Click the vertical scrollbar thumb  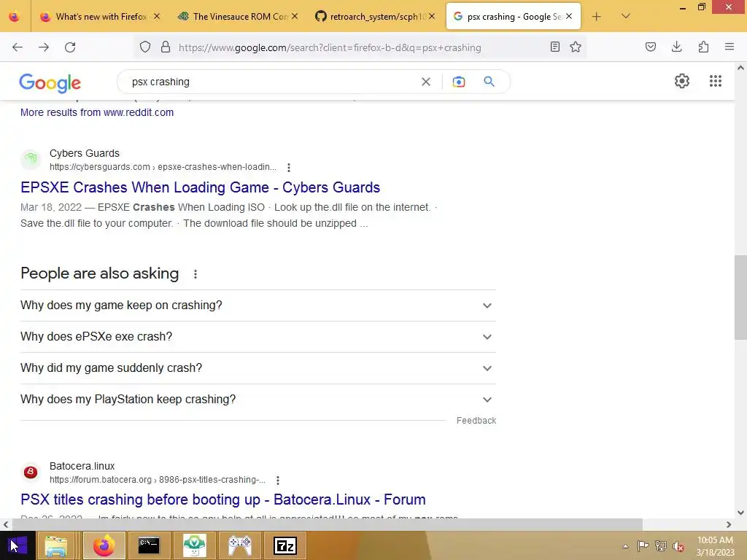click(x=740, y=297)
